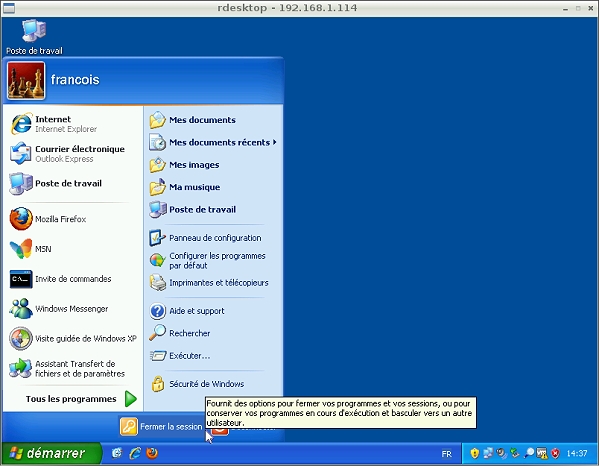
Task: Click the red Déconnecter power icon
Action: (220, 432)
